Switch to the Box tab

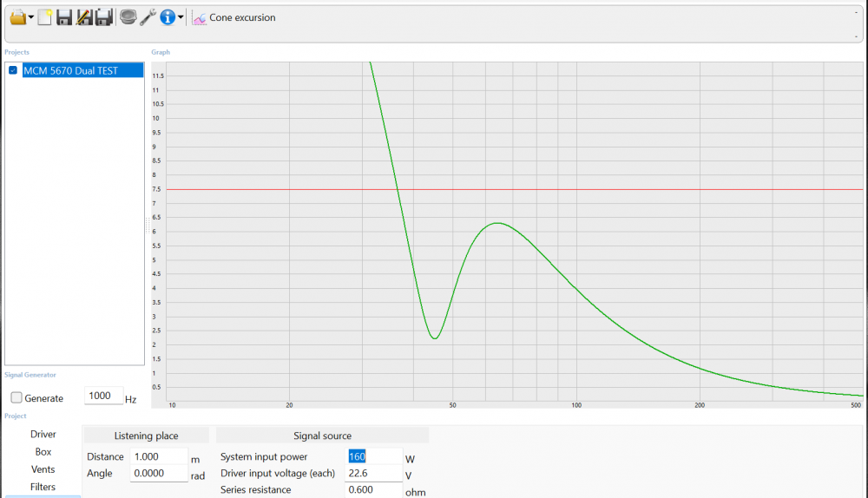click(x=43, y=452)
